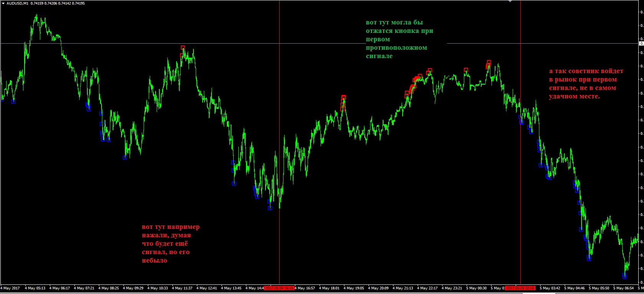Screen dimensions: 644x294
Task: Click time axis label "5 May 00:30"
Action: coord(476,288)
